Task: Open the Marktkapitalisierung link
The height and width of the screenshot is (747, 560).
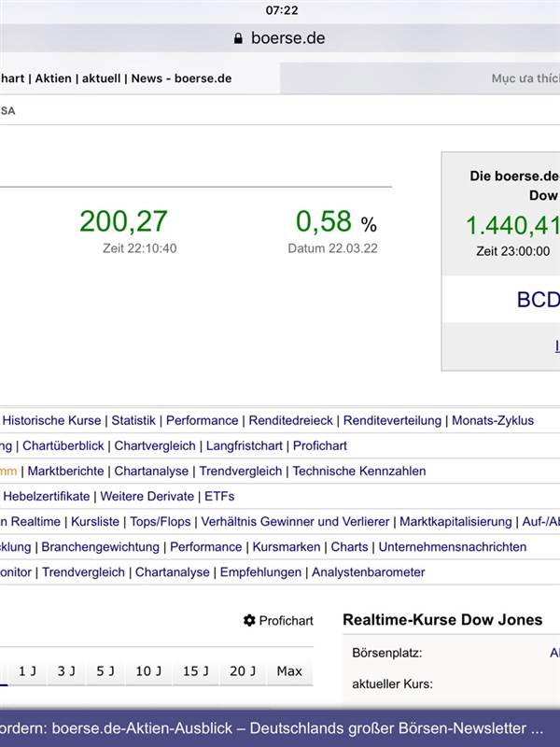Action: pos(455,522)
